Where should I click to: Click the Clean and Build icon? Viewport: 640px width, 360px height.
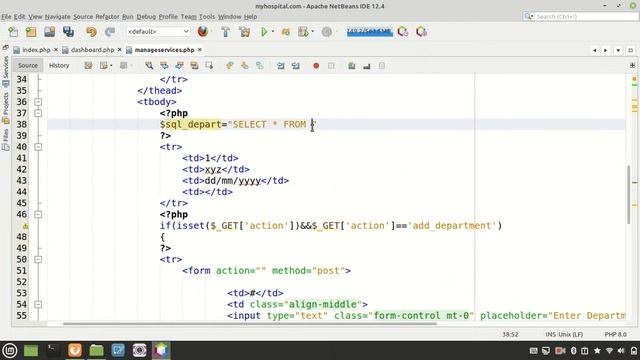pos(244,32)
